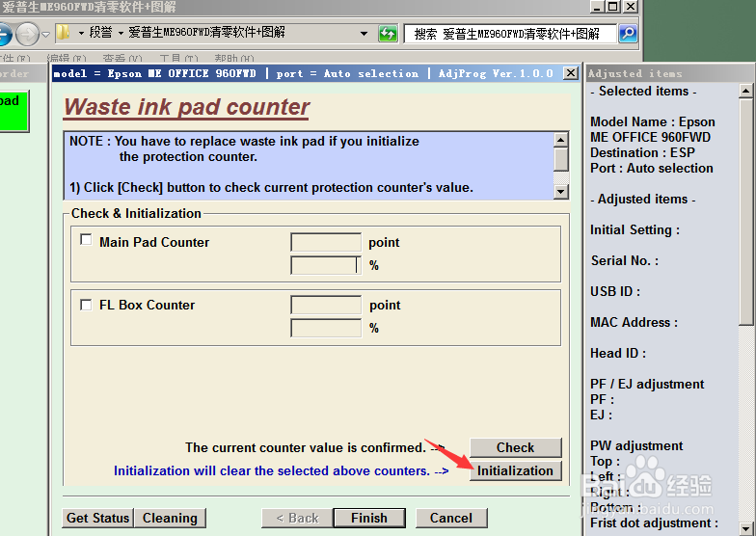Click 爱普生ME960FWD breadcrumb folder in address bar
Image resolution: width=756 pixels, height=536 pixels.
(206, 33)
